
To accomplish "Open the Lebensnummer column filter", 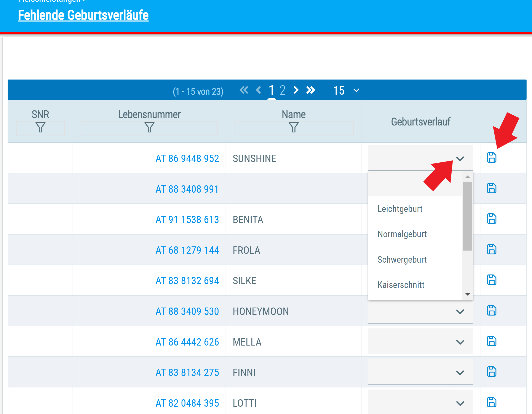I will pyautogui.click(x=149, y=128).
